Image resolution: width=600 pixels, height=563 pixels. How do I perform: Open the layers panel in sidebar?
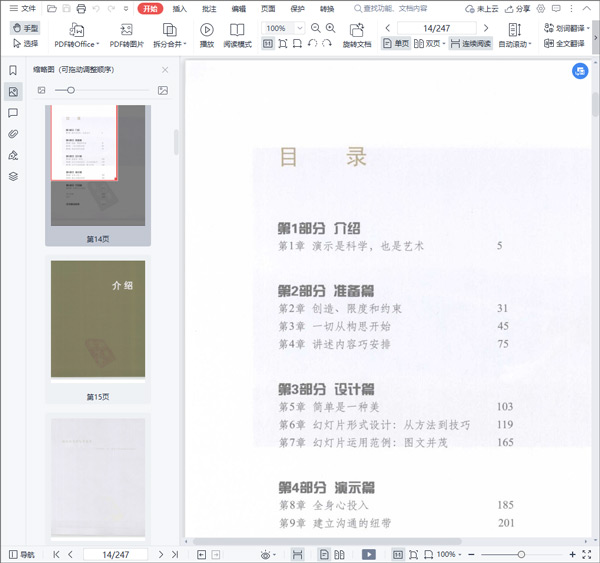tap(13, 176)
